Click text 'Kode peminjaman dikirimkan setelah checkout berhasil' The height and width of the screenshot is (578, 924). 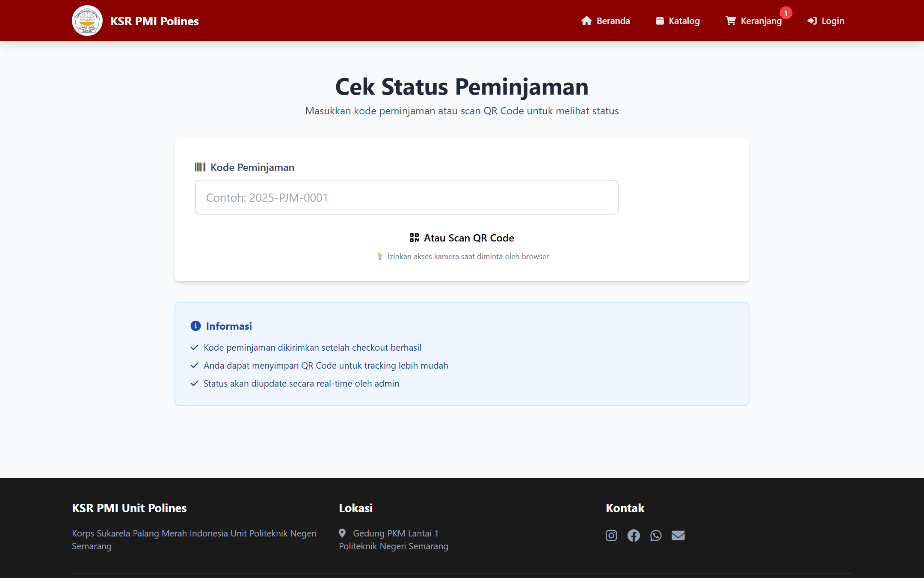312,347
